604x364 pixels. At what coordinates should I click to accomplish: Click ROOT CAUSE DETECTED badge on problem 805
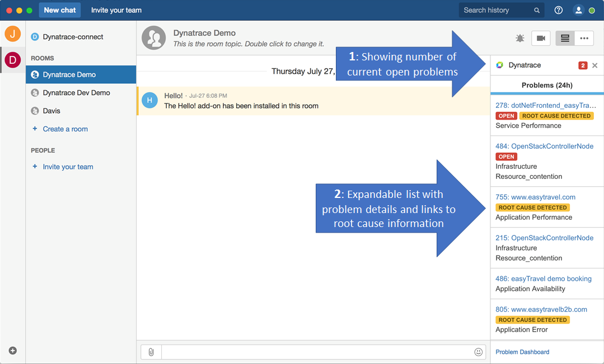[532, 320]
